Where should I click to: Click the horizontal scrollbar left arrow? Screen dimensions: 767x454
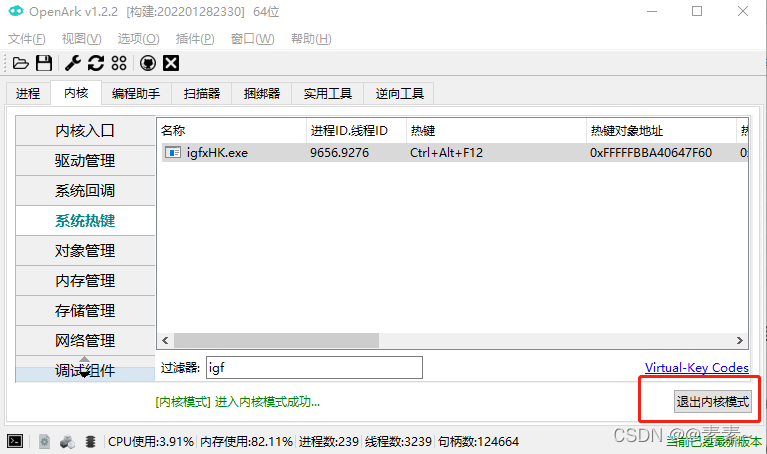click(x=165, y=340)
